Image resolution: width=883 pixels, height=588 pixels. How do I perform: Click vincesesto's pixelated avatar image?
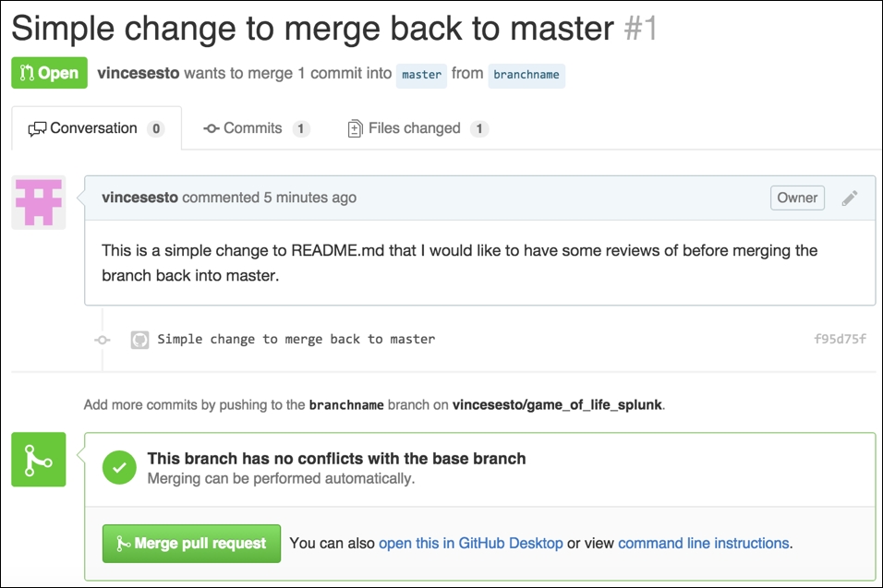point(38,201)
